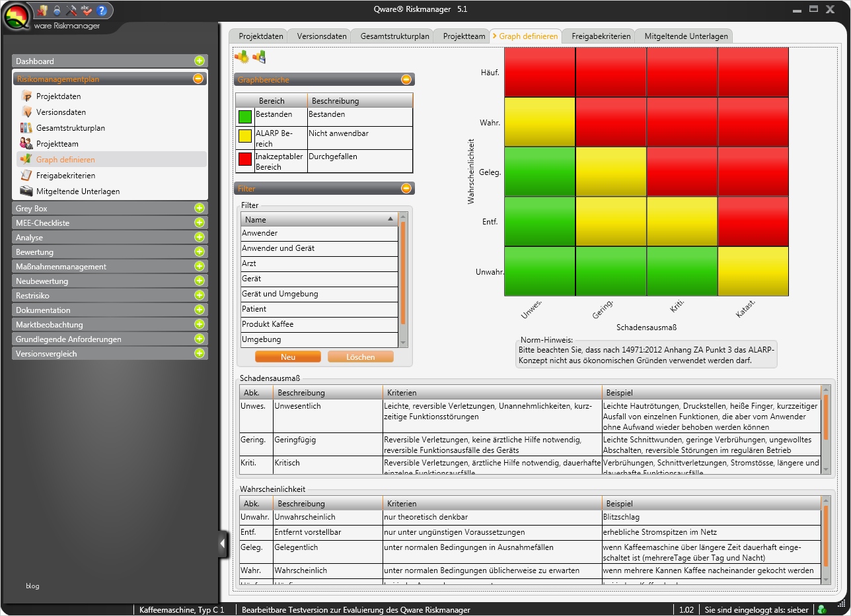Viewport: 851px width, 616px height.
Task: Click the yellow ALARP Bereich color swatch
Action: pyautogui.click(x=245, y=137)
